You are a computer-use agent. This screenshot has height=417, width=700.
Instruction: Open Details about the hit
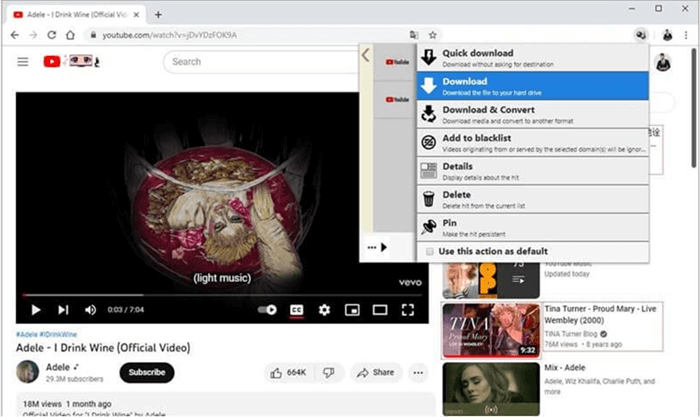tap(533, 171)
